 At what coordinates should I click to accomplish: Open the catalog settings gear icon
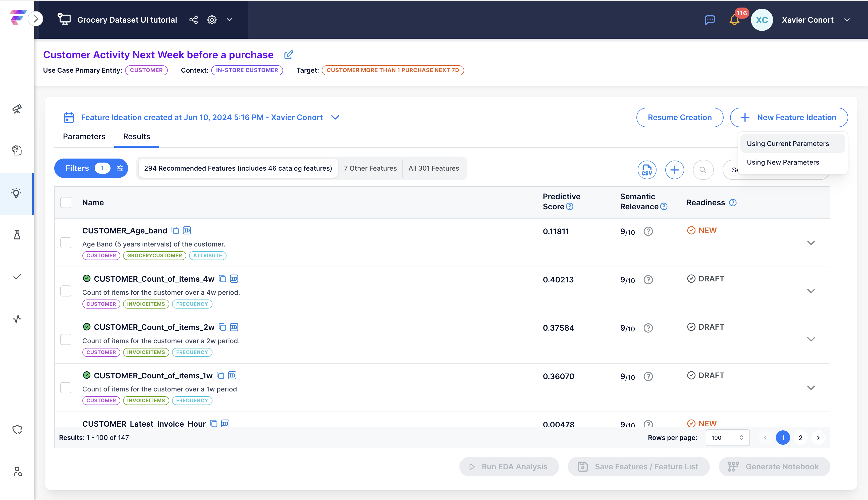point(212,20)
